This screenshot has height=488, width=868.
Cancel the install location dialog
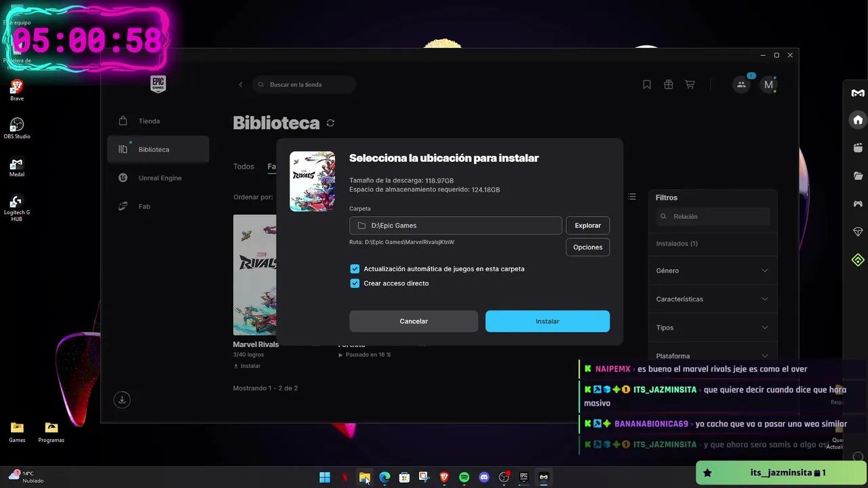(x=414, y=321)
